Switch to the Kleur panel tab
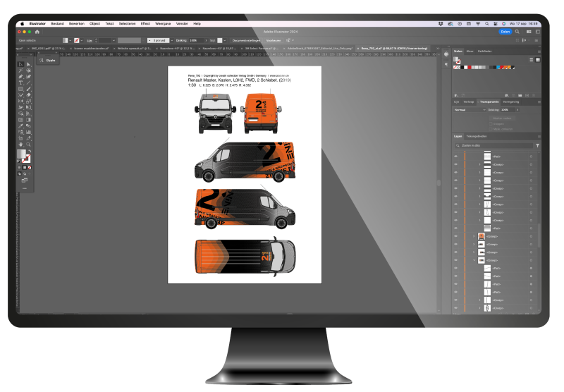The height and width of the screenshot is (392, 564). [x=470, y=51]
